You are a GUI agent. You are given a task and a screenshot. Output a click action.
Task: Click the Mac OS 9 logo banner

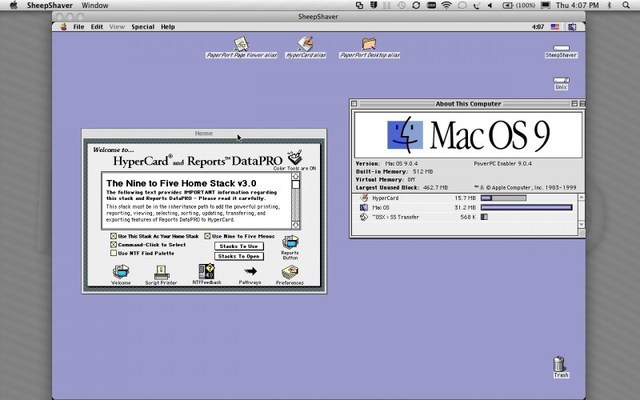[x=468, y=135]
